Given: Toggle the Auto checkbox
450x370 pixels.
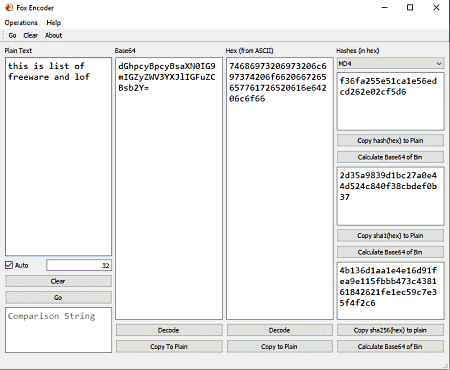Looking at the screenshot, I should point(9,265).
